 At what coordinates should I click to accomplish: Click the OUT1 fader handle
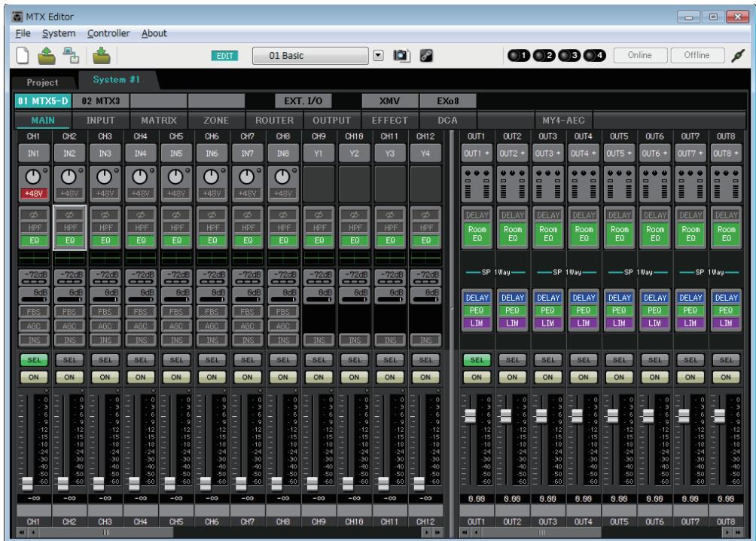point(470,415)
